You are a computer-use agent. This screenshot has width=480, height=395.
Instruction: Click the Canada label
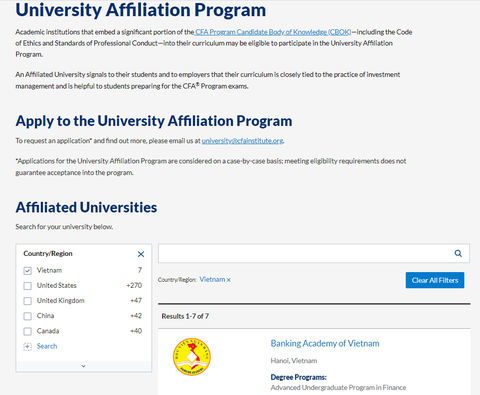point(48,331)
